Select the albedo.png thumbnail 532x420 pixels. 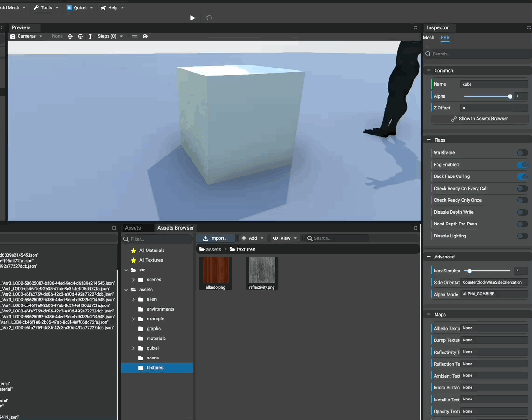point(215,273)
